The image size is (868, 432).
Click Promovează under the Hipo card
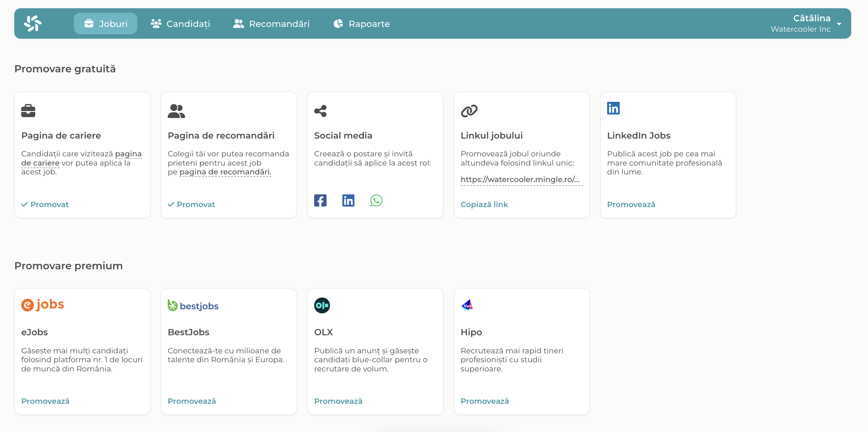(x=484, y=401)
